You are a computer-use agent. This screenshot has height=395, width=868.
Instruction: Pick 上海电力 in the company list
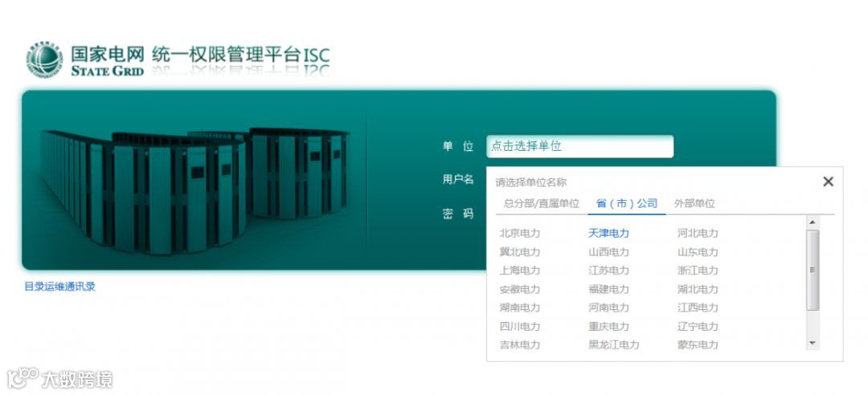click(x=519, y=271)
